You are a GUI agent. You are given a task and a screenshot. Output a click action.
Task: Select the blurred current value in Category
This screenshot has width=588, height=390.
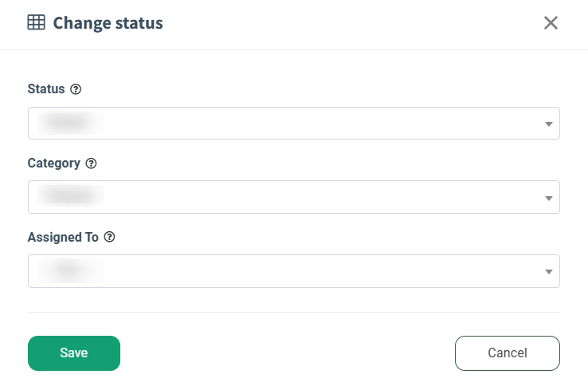(x=71, y=195)
